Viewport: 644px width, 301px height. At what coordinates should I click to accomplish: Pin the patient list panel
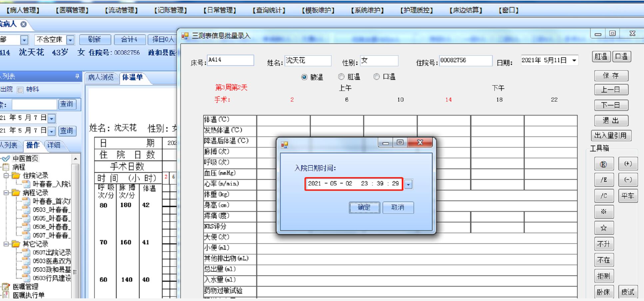point(77,76)
